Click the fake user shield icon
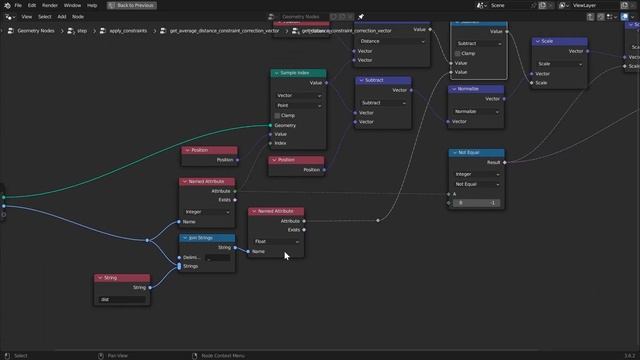640x360 pixels. 333,17
